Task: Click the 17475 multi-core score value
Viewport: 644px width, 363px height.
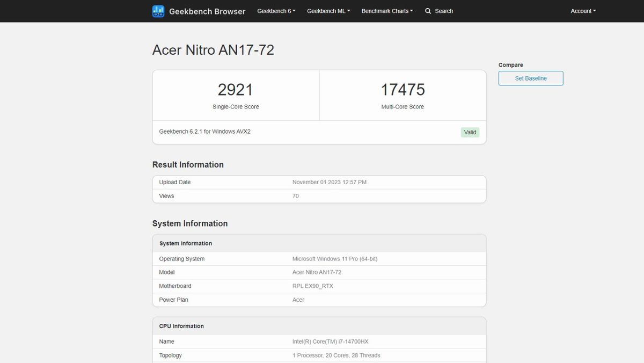Action: tap(402, 90)
